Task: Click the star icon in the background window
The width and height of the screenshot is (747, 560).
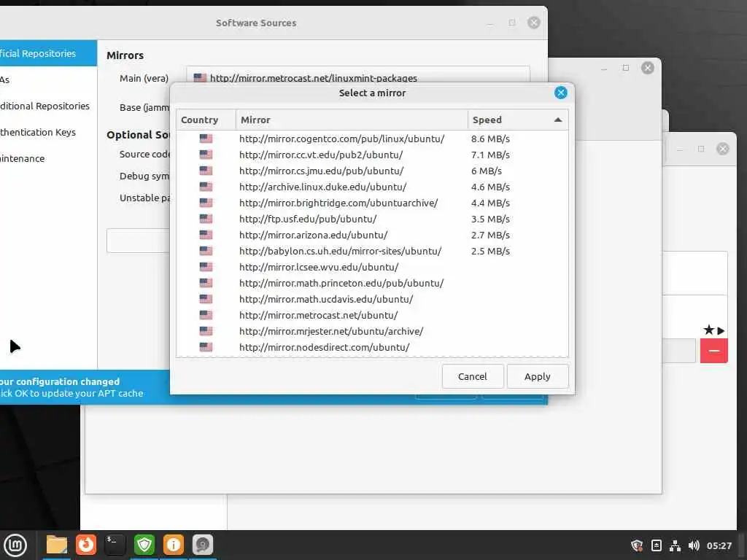Action: pos(708,330)
